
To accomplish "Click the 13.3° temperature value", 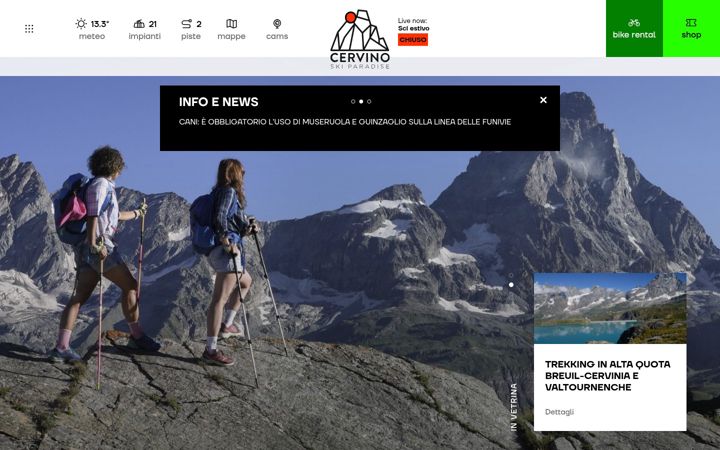I will [100, 24].
